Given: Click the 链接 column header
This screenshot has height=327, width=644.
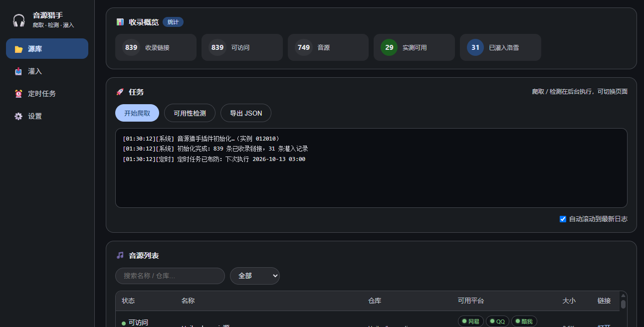Looking at the screenshot, I should (x=604, y=301).
